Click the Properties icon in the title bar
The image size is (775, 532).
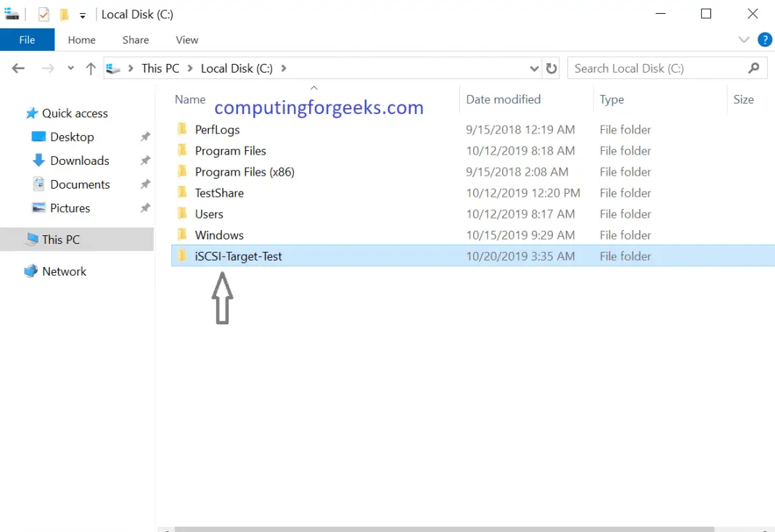click(x=44, y=15)
